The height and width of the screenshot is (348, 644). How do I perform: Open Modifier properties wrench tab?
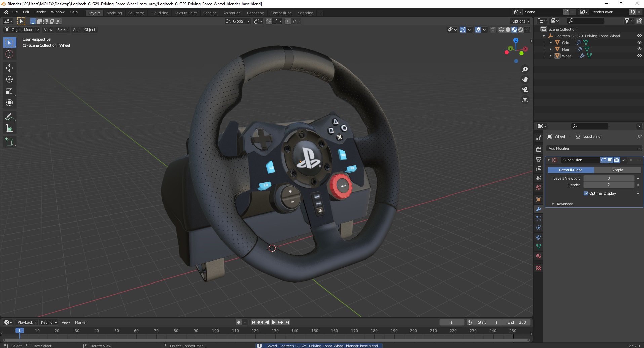[539, 209]
